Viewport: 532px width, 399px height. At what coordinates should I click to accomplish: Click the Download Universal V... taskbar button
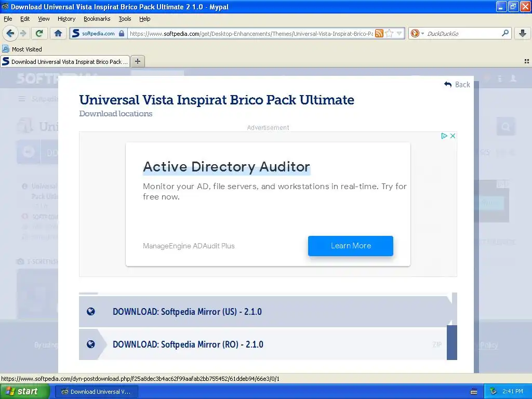(x=96, y=391)
